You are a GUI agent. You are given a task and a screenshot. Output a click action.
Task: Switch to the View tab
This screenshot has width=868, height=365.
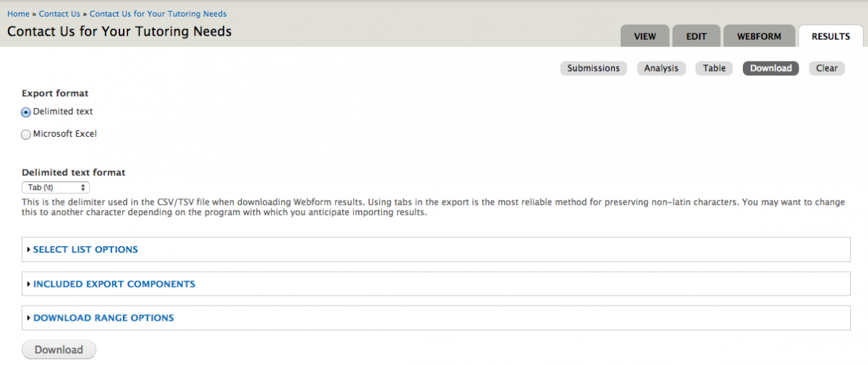tap(644, 36)
